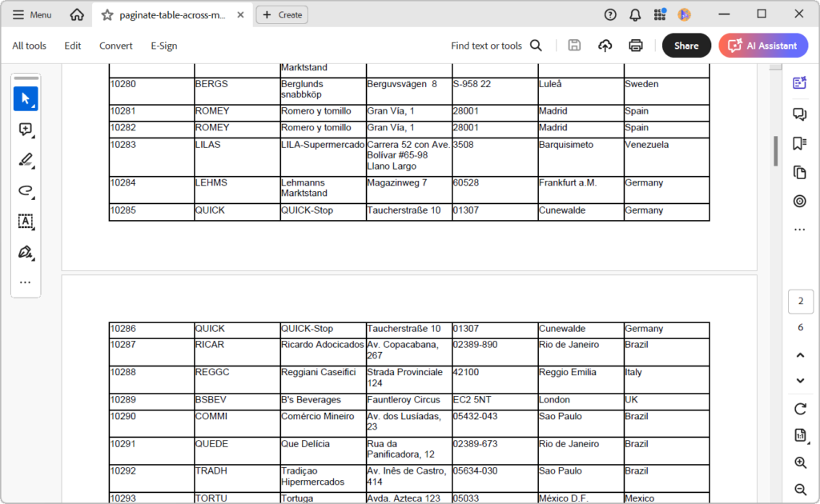Pick the Highlight tool
Viewport: 820px width, 504px height.
pos(25,159)
